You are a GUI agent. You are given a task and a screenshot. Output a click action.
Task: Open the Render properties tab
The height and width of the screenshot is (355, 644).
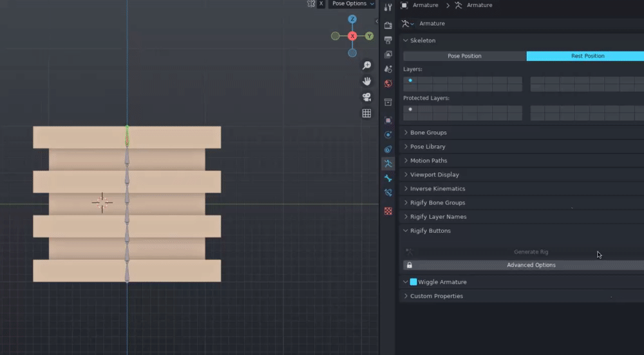[x=388, y=26]
